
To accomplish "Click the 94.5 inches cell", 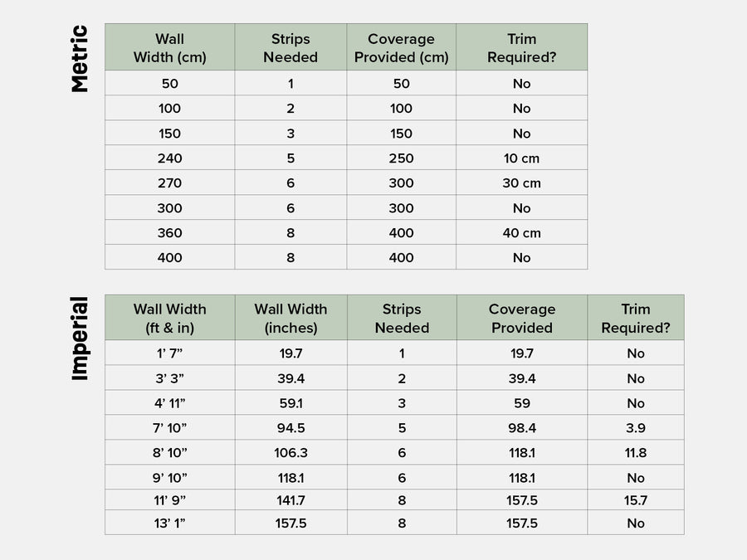I will [290, 428].
